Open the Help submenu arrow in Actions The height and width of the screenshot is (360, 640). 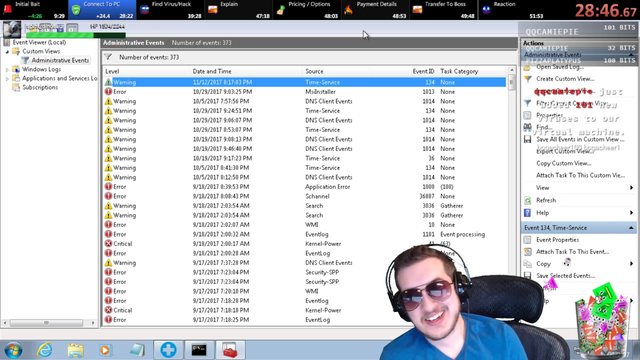click(x=631, y=213)
